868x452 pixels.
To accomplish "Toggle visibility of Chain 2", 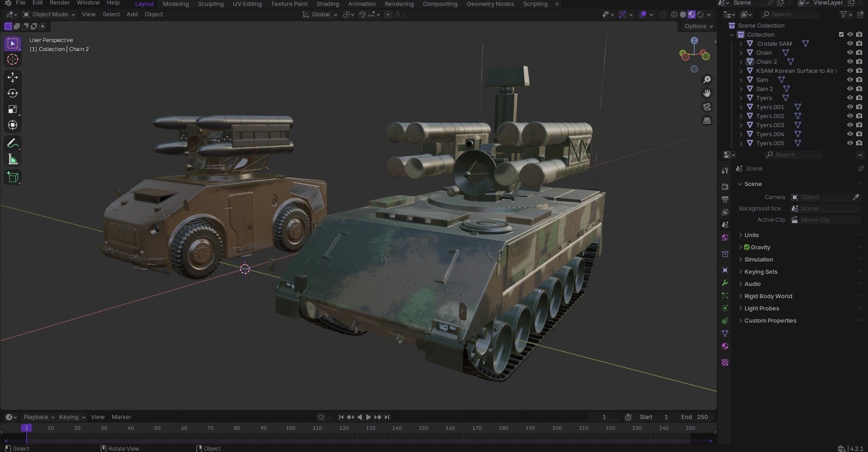I will [850, 62].
